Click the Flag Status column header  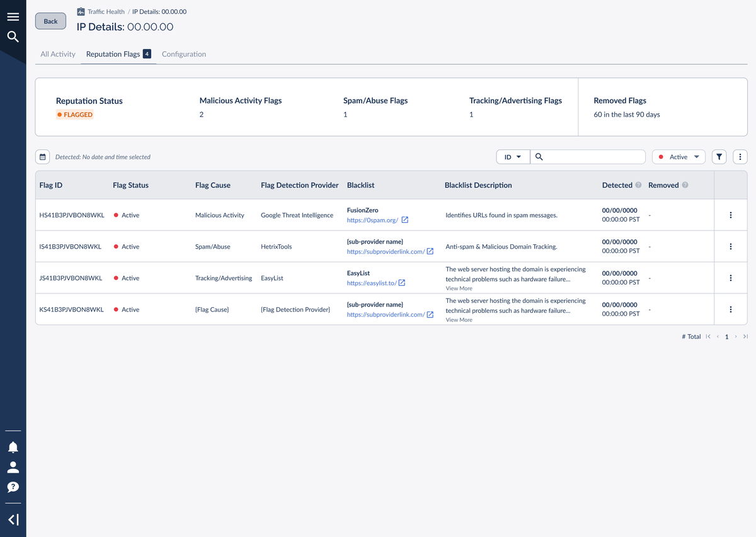130,185
